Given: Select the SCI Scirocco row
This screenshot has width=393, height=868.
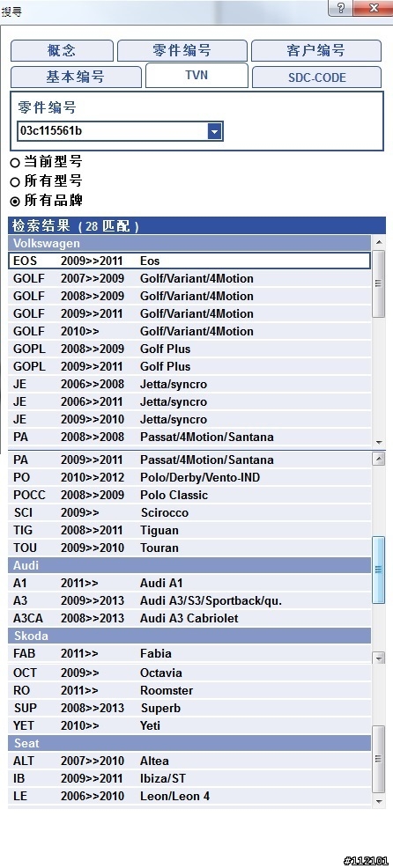Looking at the screenshot, I should point(189,512).
